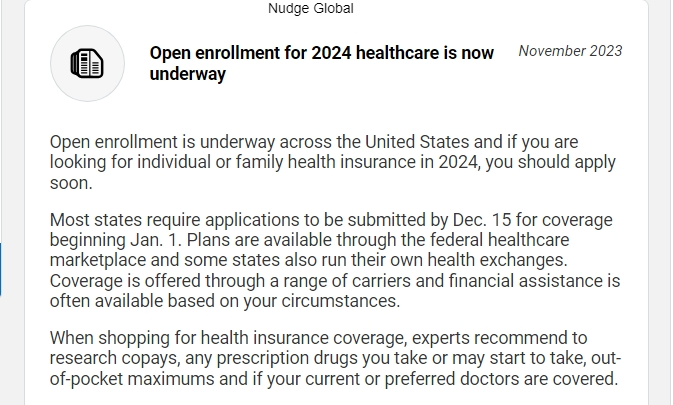Click the paragraph starting 'Most states require'
The image size is (673, 405).
[335, 260]
